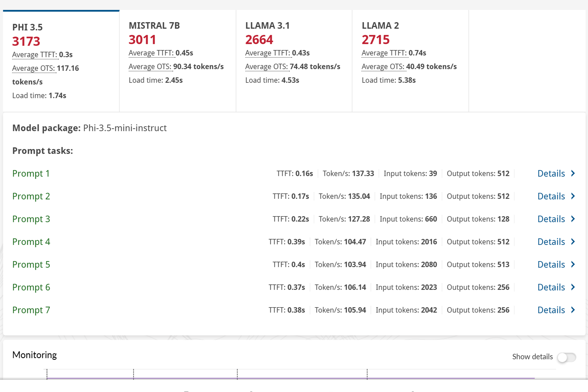Click the LLAMA 2 score 2715

tap(376, 40)
